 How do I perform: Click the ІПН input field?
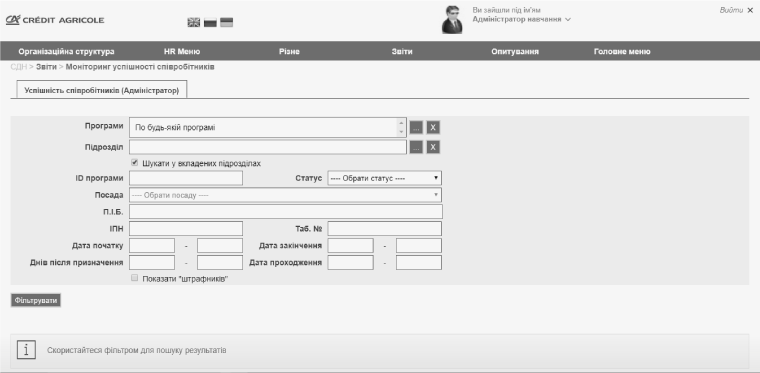tap(186, 229)
